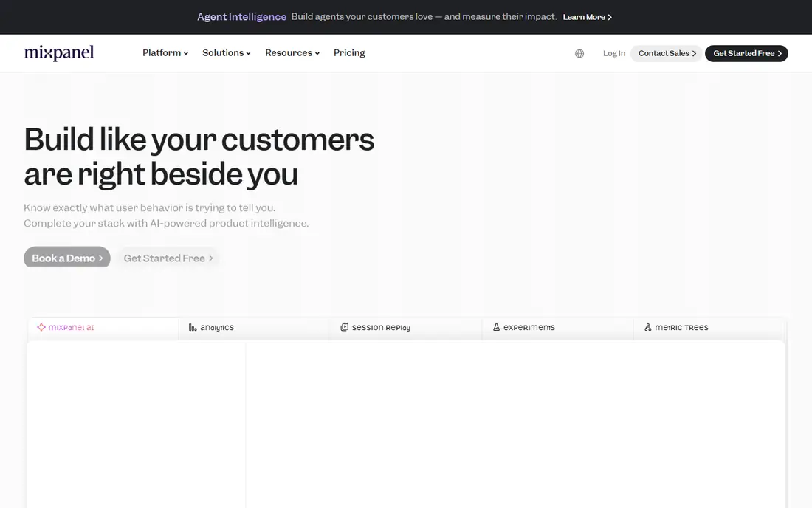Click the 'Build agents your customers love' banner text
This screenshot has height=508, width=812.
424,16
